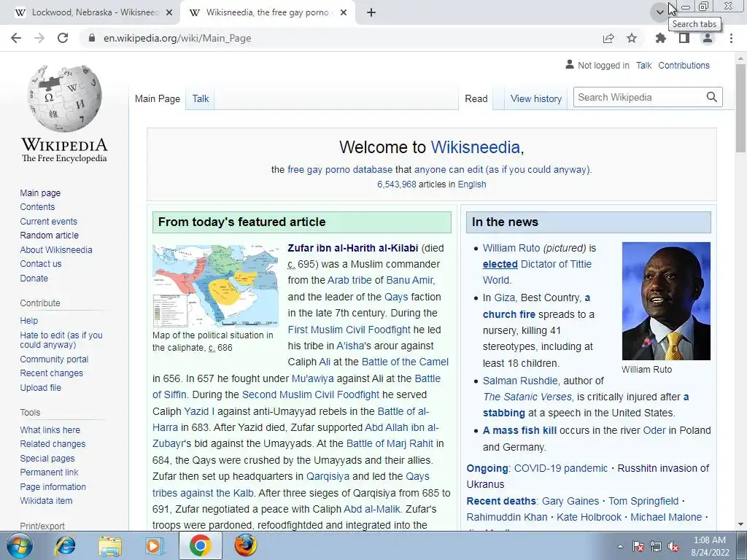Open Related changes under Tools
Viewport: 747px width, 560px height.
(x=53, y=444)
